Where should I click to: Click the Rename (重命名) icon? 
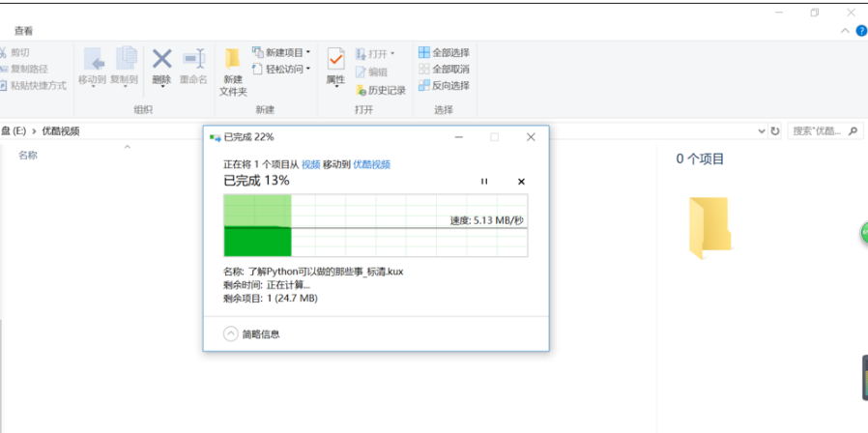[193, 59]
